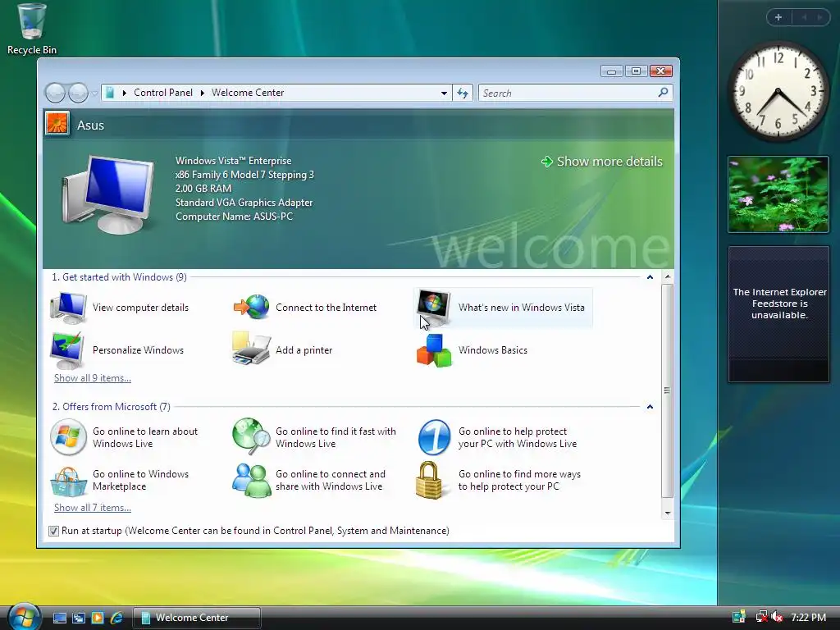Open the address bar dropdown arrow
840x630 pixels.
[444, 94]
